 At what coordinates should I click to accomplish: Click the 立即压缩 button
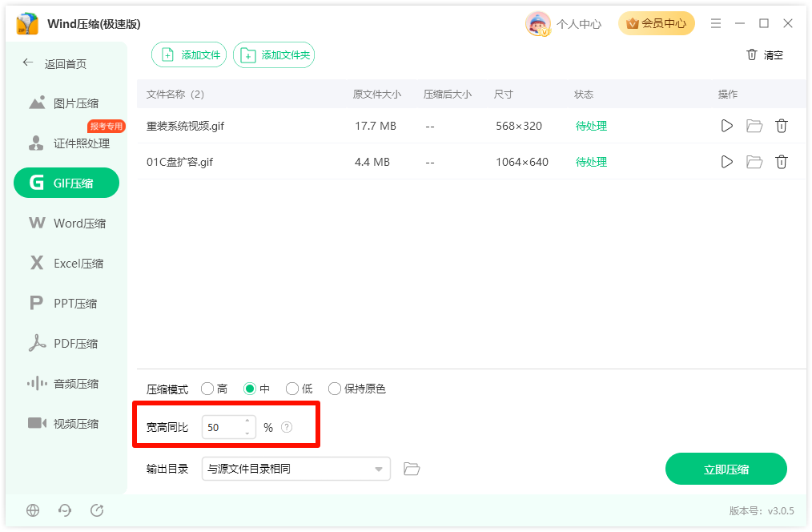[x=726, y=469]
